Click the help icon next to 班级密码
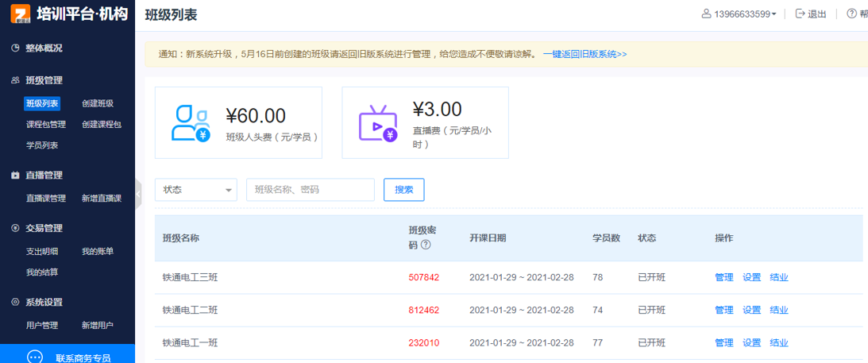 (426, 245)
